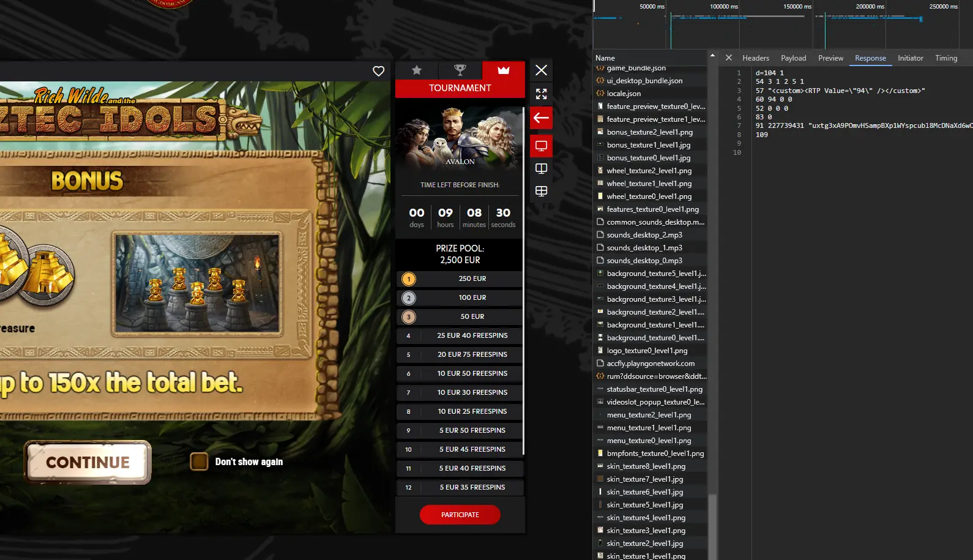This screenshot has width=973, height=560.
Task: Switch to the Response tab
Action: (870, 58)
